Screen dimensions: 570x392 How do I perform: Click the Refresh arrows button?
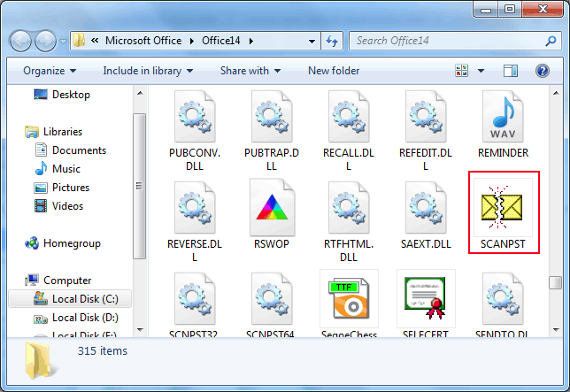point(332,41)
